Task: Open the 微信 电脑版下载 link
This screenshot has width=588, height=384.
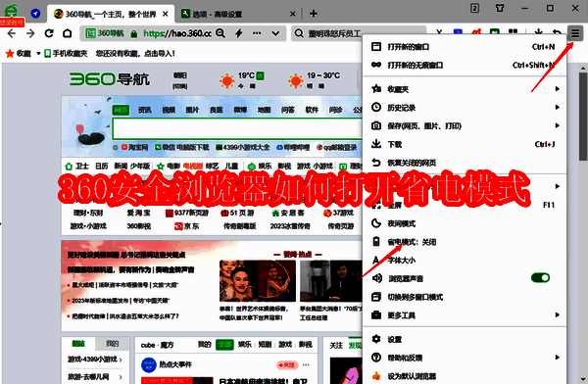Action: (182, 147)
